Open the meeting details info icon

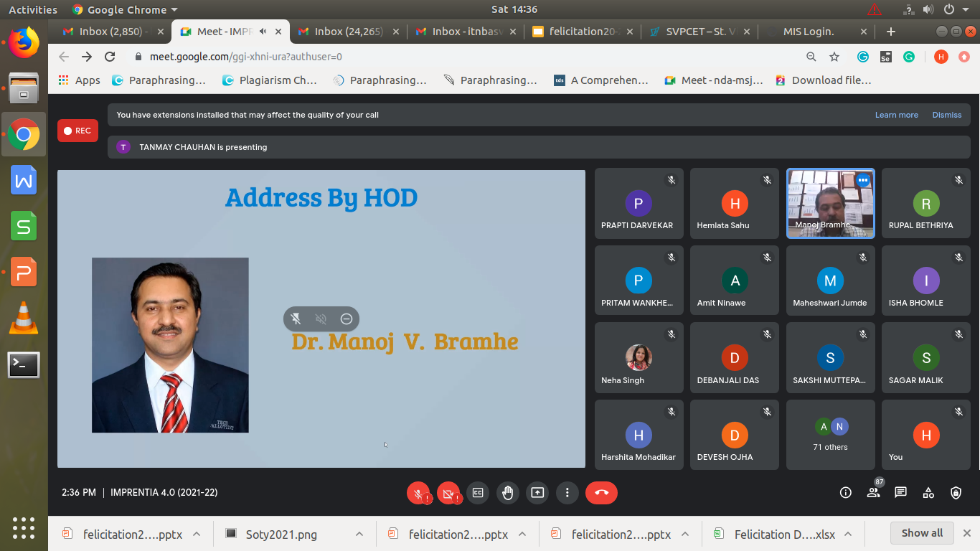click(846, 493)
